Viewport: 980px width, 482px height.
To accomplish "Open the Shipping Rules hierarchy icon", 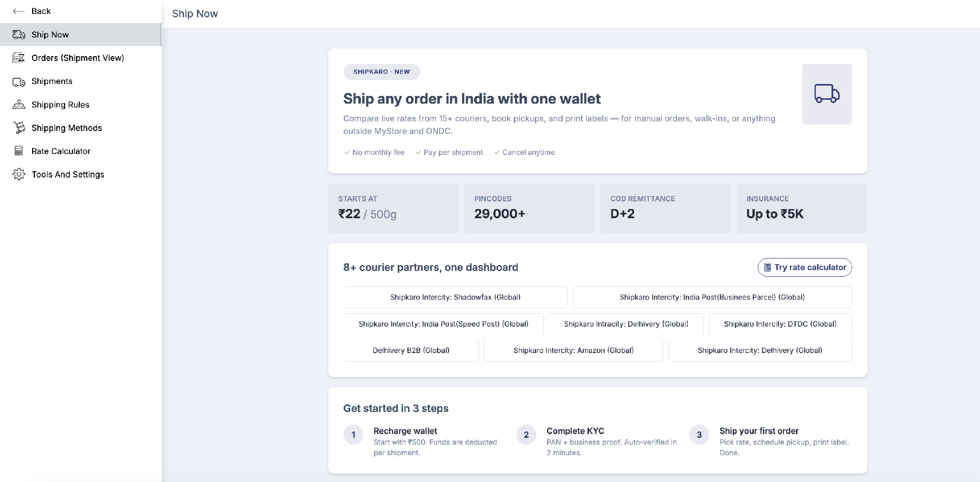I will [x=19, y=105].
